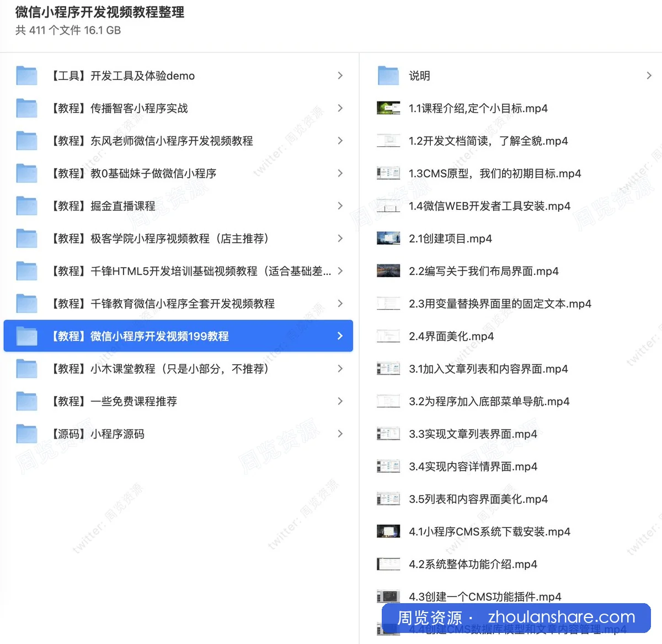This screenshot has height=644, width=662.
Task: Select 【教程】掘金直播课程 folder name
Action: (103, 206)
